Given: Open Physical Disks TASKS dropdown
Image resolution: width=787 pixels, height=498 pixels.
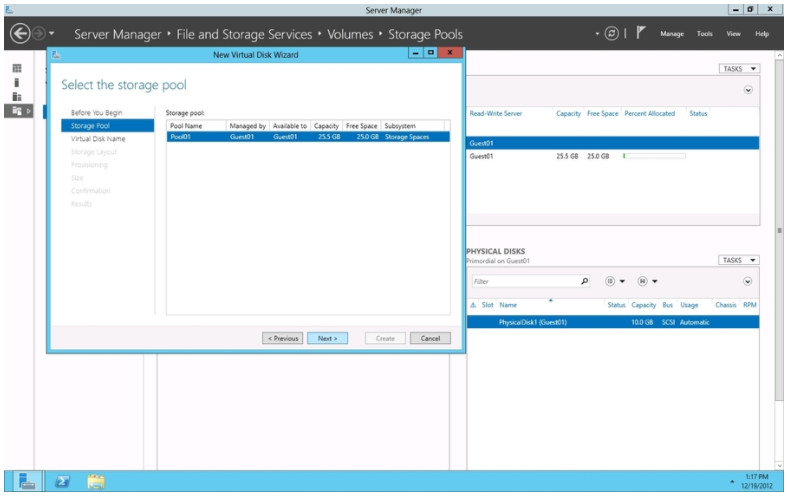Looking at the screenshot, I should pyautogui.click(x=739, y=260).
